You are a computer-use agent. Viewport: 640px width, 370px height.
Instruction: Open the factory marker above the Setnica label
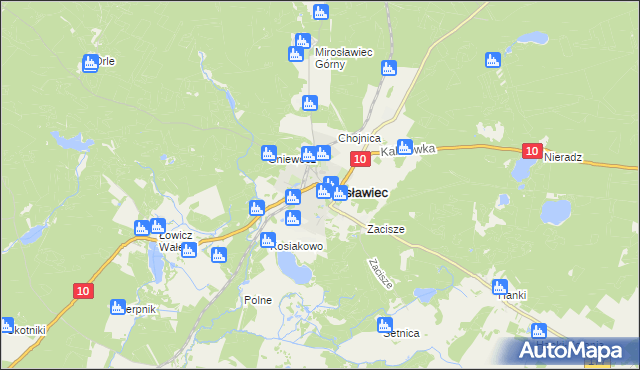384,325
